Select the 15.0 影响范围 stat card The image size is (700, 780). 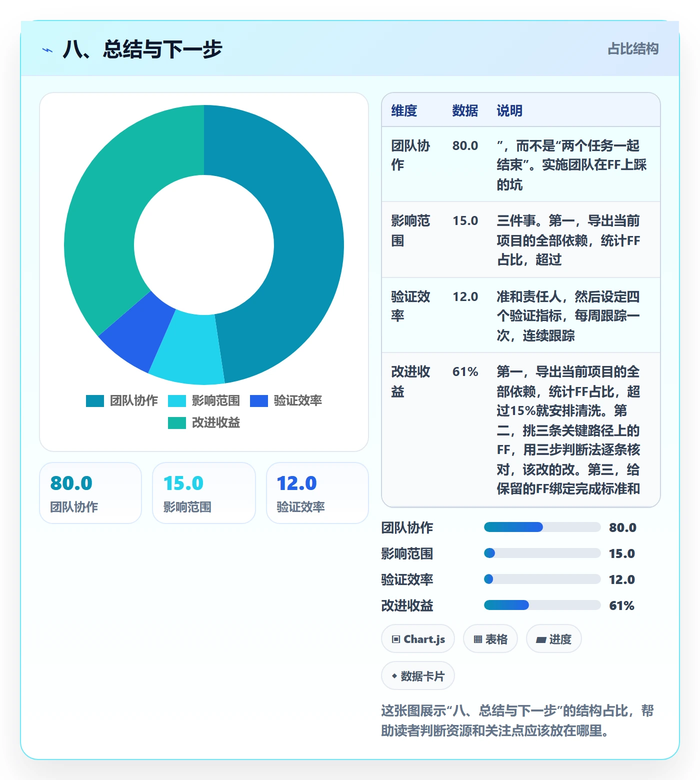pyautogui.click(x=204, y=493)
